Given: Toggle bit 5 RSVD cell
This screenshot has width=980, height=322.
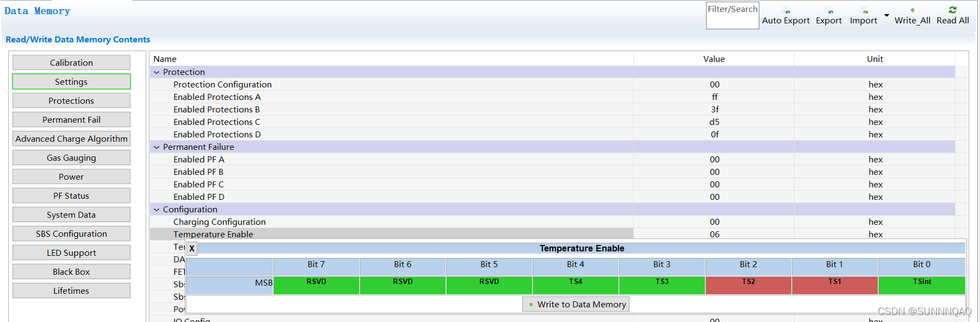Looking at the screenshot, I should [x=489, y=285].
